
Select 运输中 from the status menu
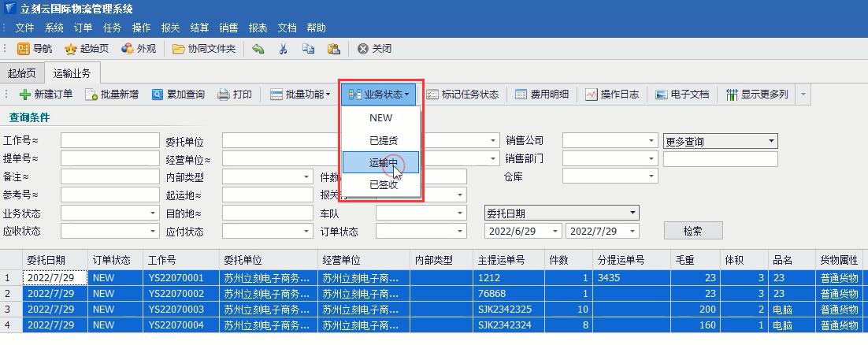coord(383,163)
